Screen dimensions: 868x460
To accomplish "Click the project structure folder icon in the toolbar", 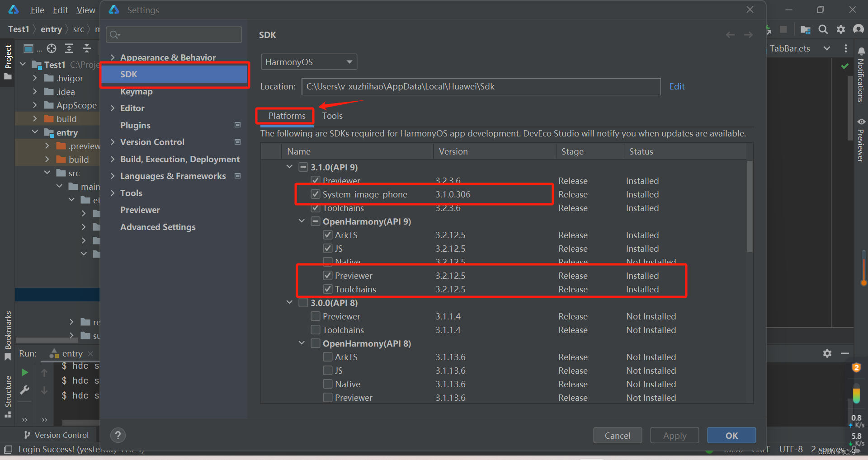I will click(x=806, y=29).
